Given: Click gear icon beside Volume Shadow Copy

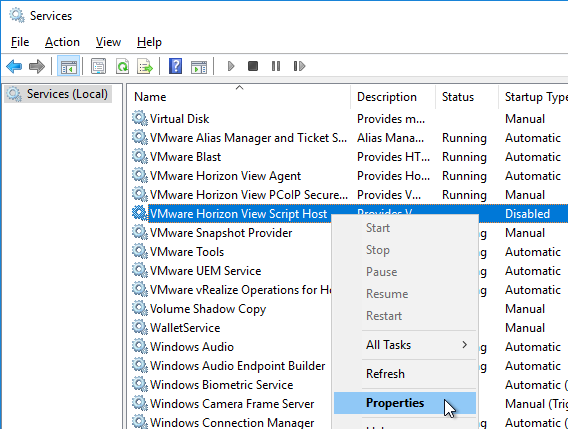Looking at the screenshot, I should (139, 308).
